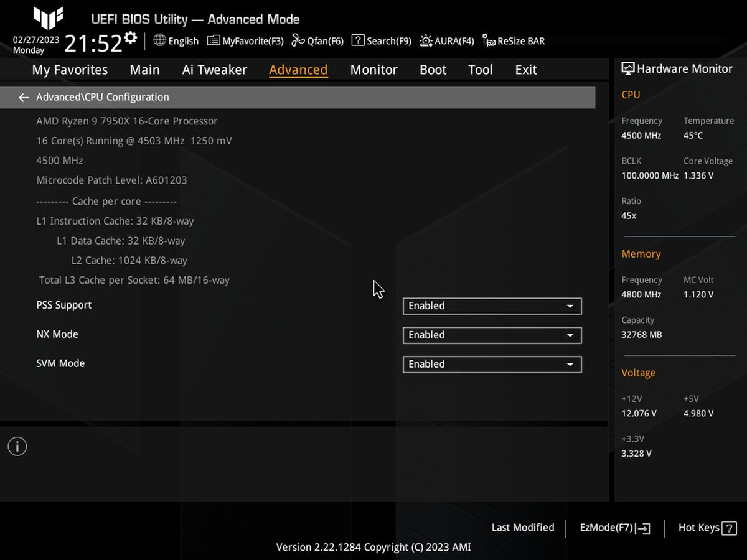Click the Hot Keys question mark icon
Screen dimensions: 747x560
click(729, 528)
